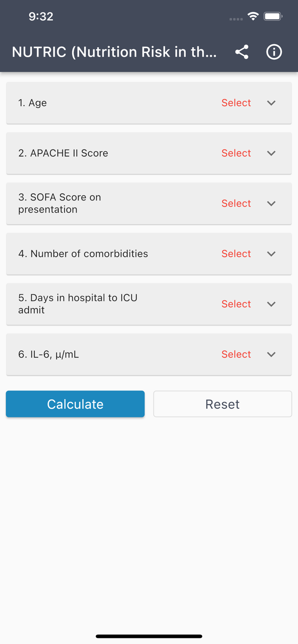Expand Days in hospital to ICU admit

pos(271,304)
